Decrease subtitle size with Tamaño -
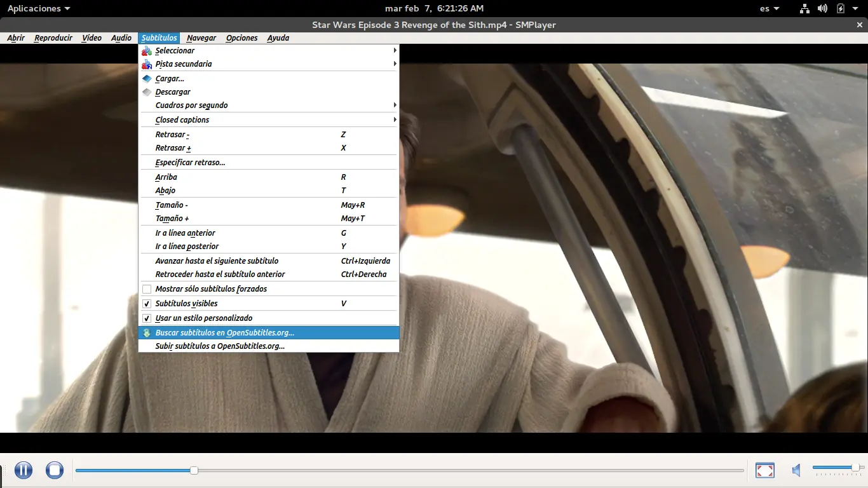This screenshot has width=868, height=488. coord(269,205)
